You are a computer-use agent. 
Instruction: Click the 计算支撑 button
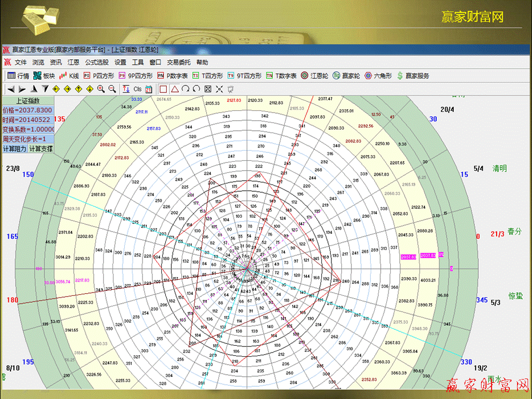point(41,149)
